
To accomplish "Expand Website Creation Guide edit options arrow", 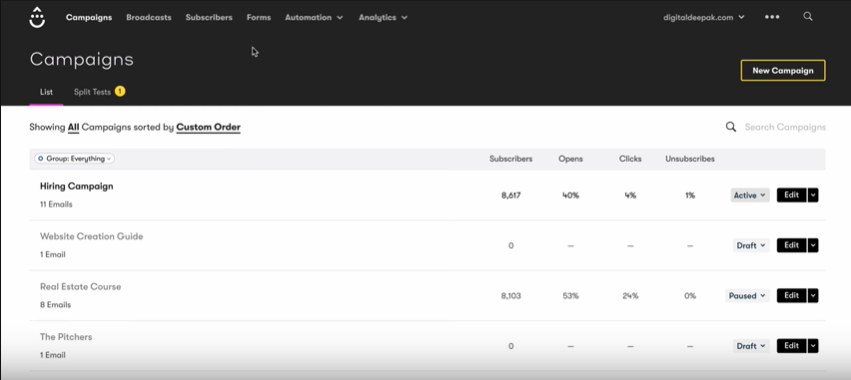I will (x=812, y=245).
